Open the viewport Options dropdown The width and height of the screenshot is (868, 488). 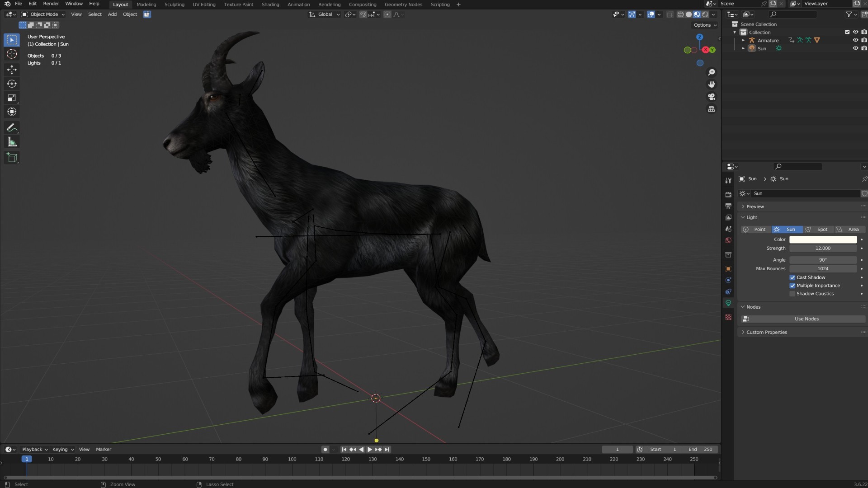click(x=705, y=25)
